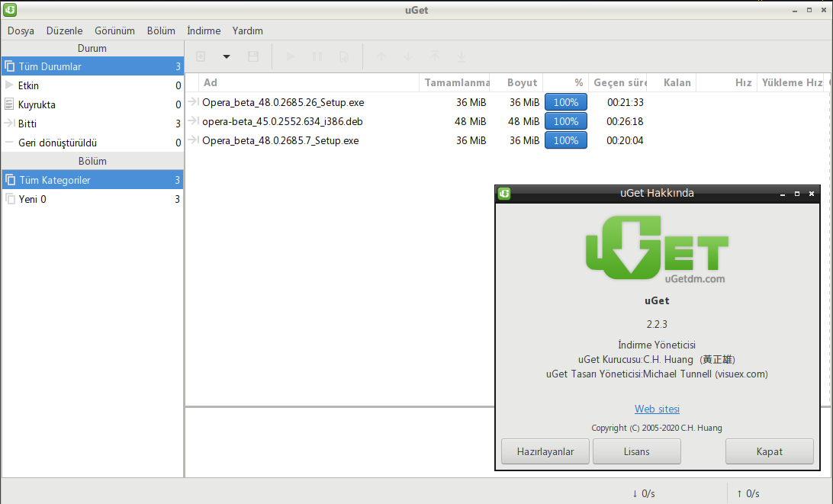Screen dimensions: 833x504
Task: Click the Geçen süre column header
Action: pyautogui.click(x=617, y=82)
